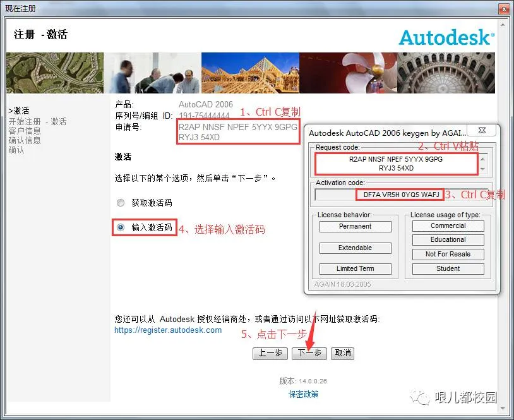Click the 确认信息 sidebar step

(25, 140)
